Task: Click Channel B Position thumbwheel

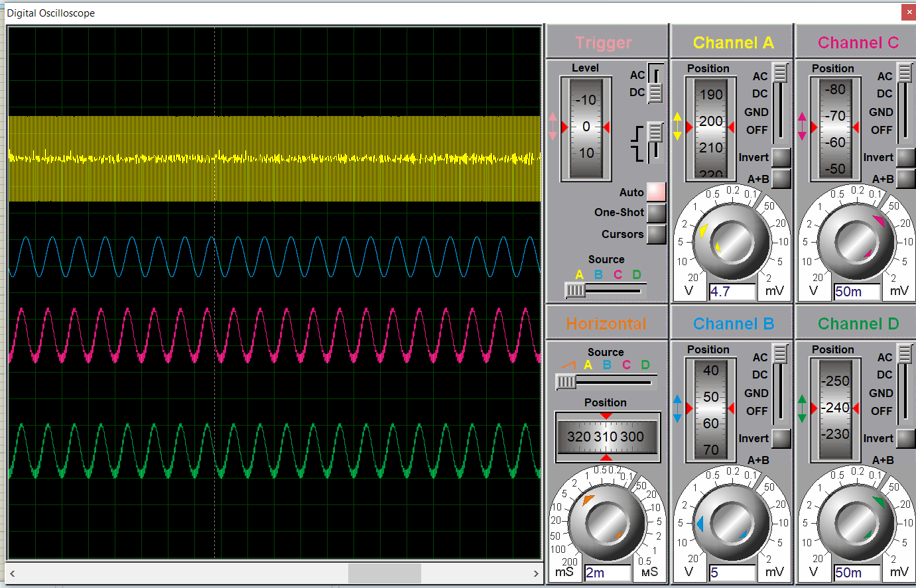Action: click(x=710, y=410)
